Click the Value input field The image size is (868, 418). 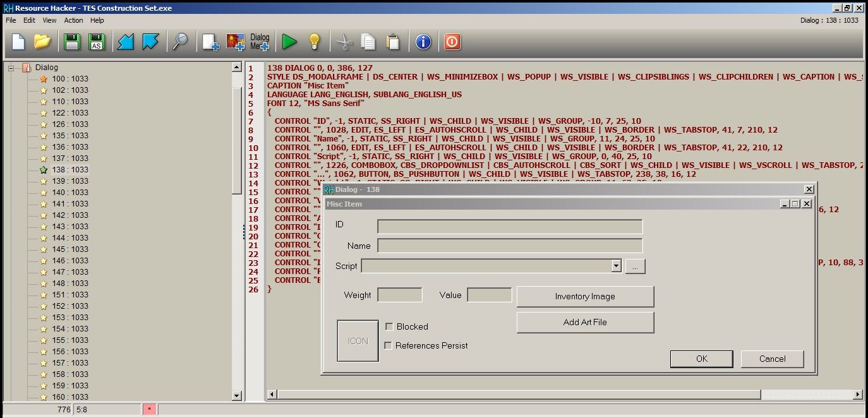click(x=490, y=295)
